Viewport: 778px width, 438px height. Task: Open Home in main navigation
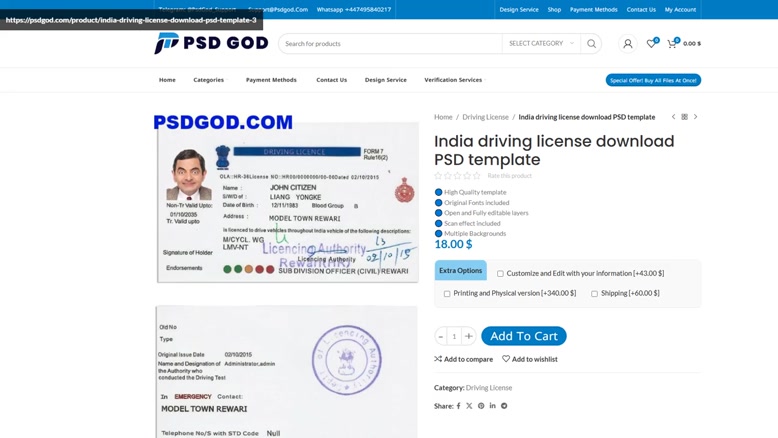(x=167, y=80)
